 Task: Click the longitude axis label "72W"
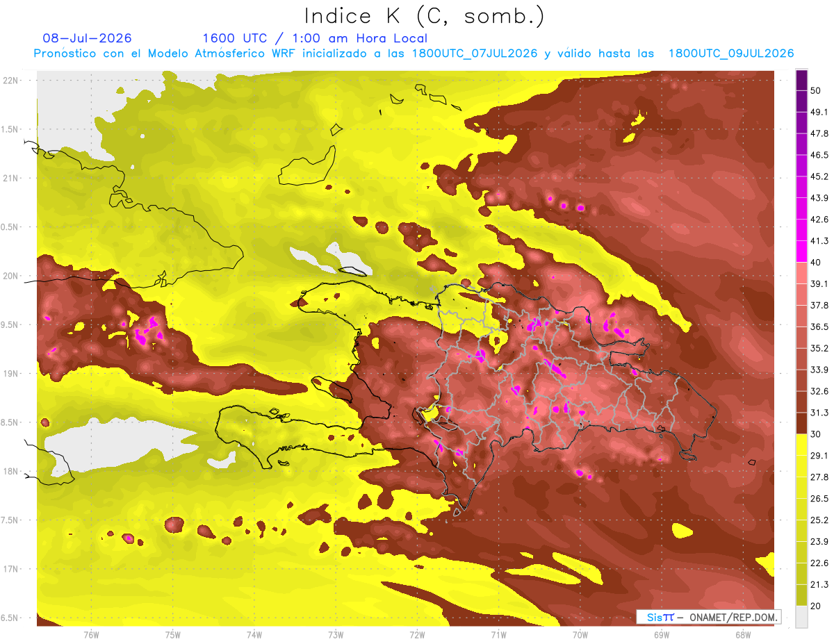click(418, 634)
